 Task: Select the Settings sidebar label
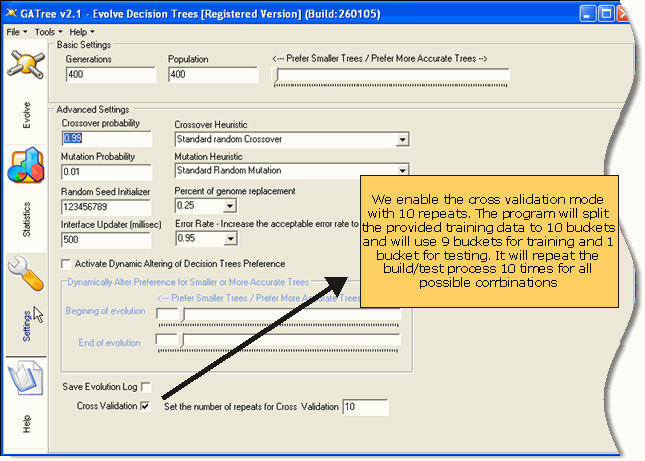[x=26, y=326]
